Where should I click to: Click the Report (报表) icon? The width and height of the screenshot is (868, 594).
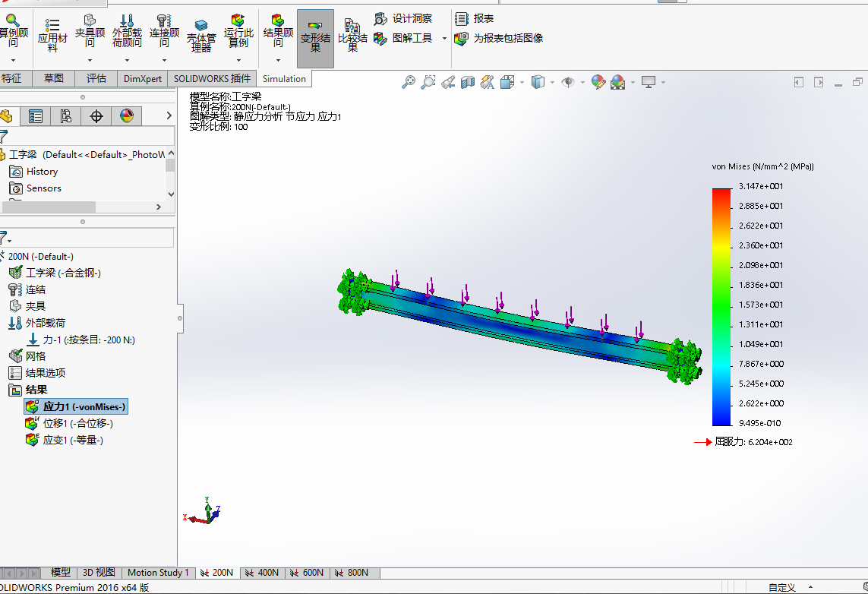[x=475, y=19]
